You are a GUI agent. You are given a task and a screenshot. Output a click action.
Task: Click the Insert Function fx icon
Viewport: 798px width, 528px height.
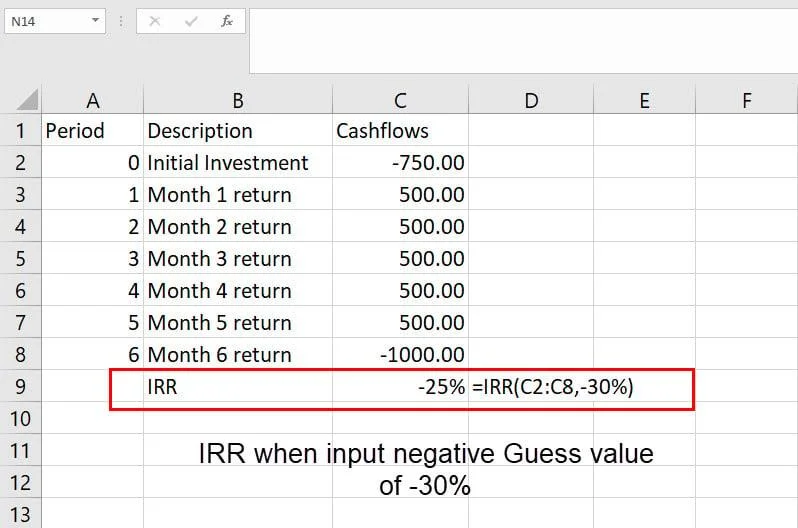pos(227,20)
